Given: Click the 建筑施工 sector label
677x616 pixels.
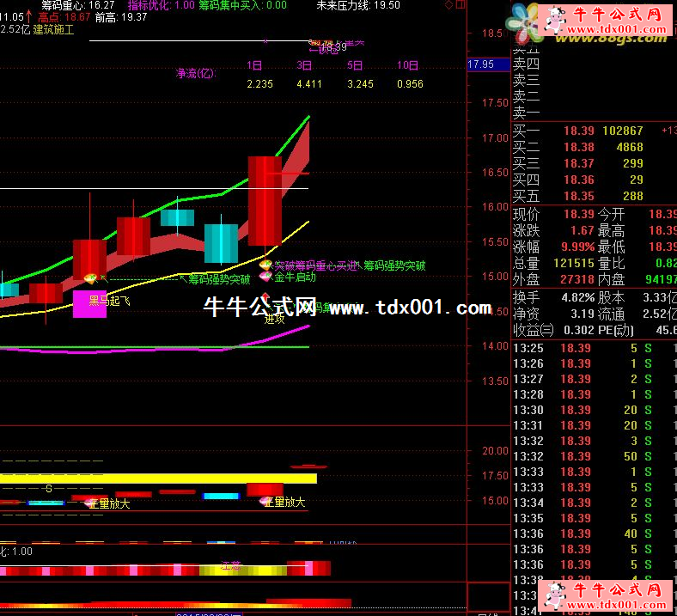Looking at the screenshot, I should (x=53, y=28).
